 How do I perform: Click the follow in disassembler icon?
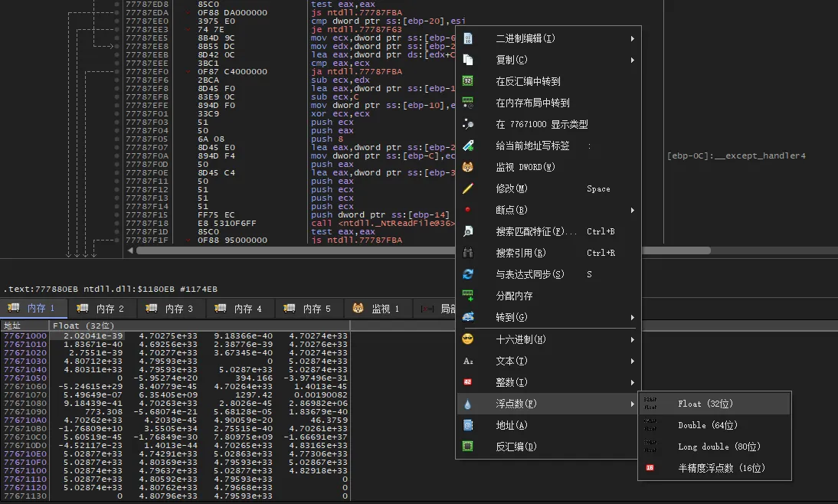pos(467,81)
